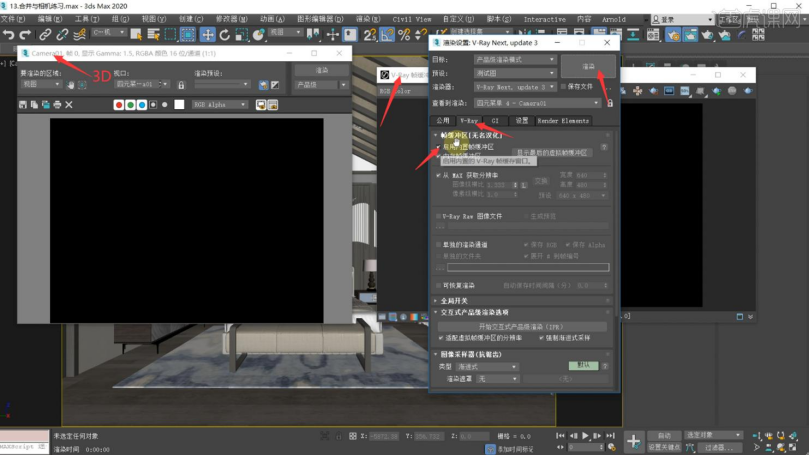Click Render button in Camera01 frame window

tap(322, 70)
